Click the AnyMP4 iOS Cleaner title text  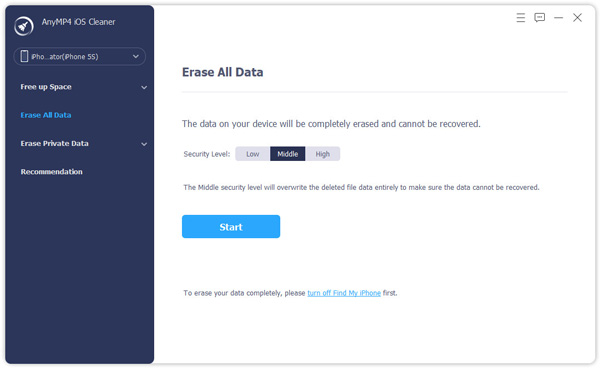click(78, 22)
